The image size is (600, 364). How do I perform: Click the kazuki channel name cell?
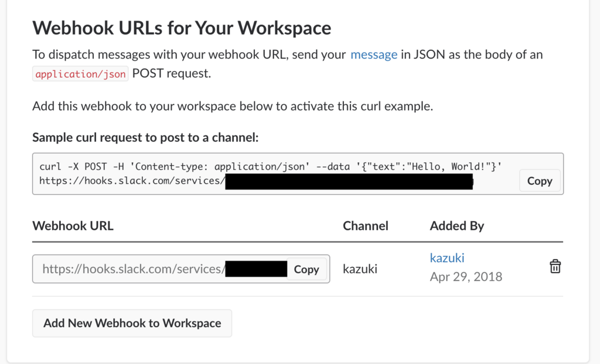click(x=360, y=269)
